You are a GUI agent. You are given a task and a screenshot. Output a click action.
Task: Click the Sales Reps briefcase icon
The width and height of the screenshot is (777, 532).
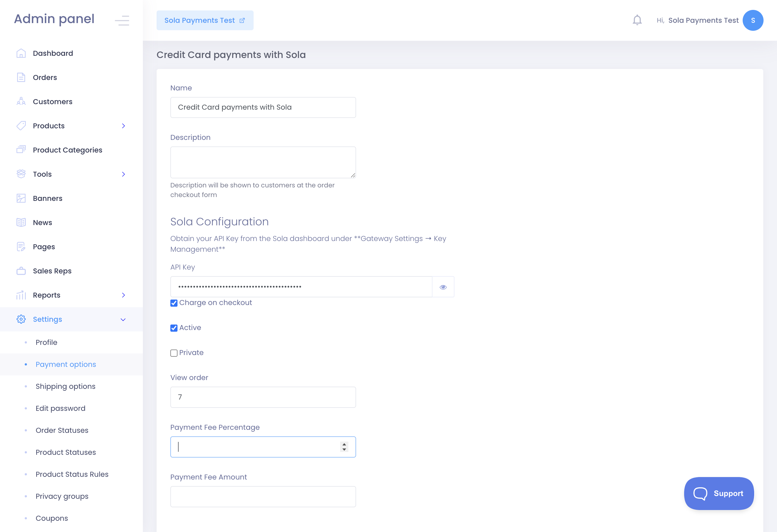click(21, 271)
